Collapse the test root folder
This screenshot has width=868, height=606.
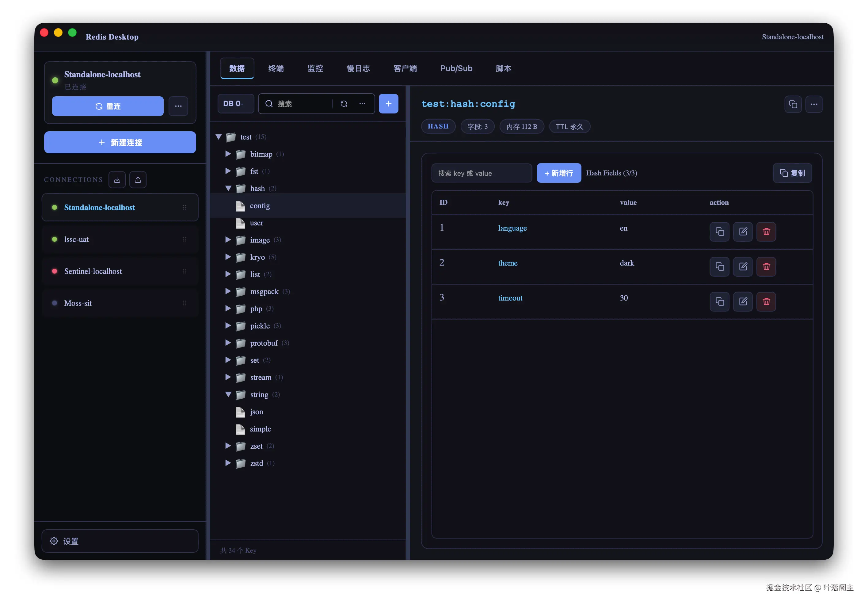(x=219, y=137)
